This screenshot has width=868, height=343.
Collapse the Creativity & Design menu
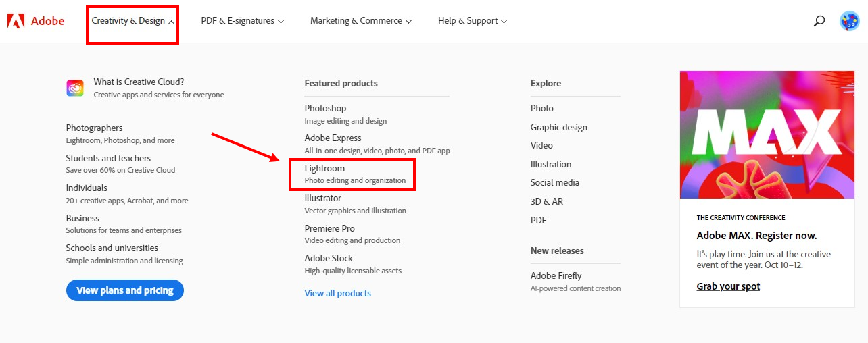tap(133, 21)
